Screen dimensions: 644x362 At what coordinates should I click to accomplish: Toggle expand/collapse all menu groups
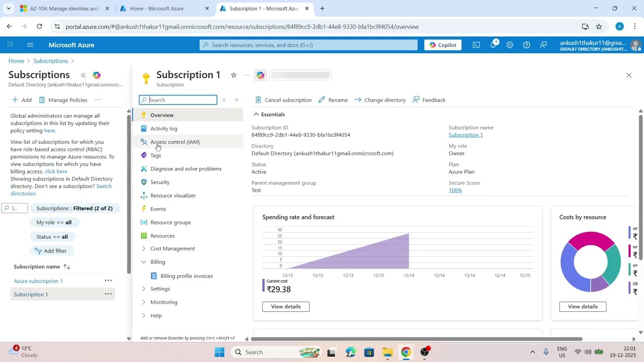tap(224, 100)
